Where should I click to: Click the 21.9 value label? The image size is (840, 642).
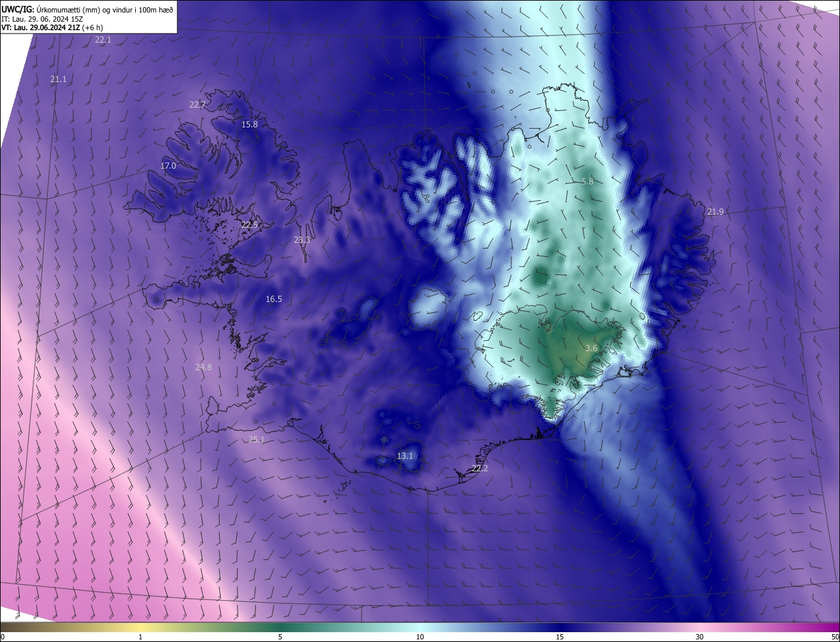(715, 211)
